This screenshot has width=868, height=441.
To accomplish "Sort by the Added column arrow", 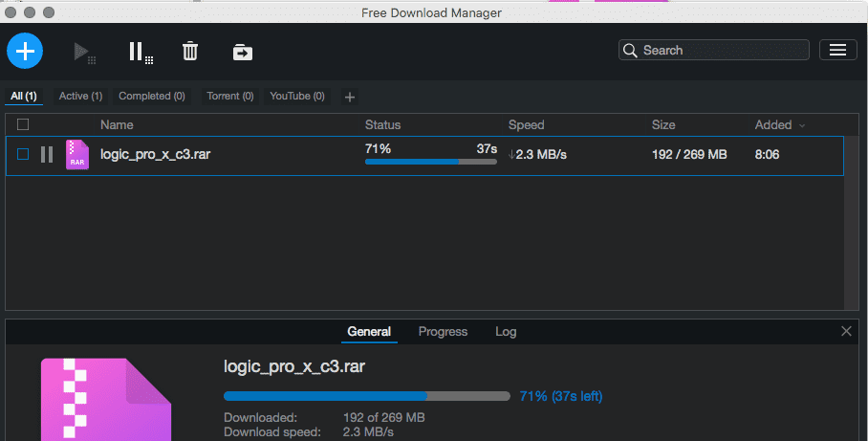I will pyautogui.click(x=802, y=125).
